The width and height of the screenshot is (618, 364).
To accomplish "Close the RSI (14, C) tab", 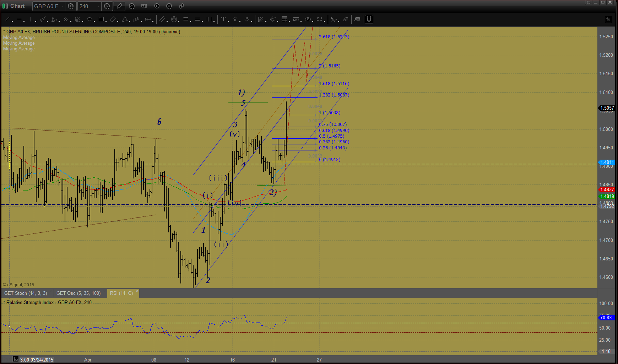I will pyautogui.click(x=137, y=291).
